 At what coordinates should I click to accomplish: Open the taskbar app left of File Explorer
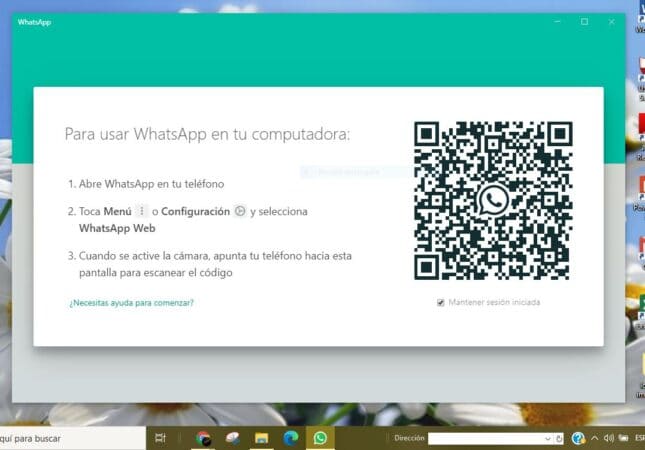tap(233, 438)
